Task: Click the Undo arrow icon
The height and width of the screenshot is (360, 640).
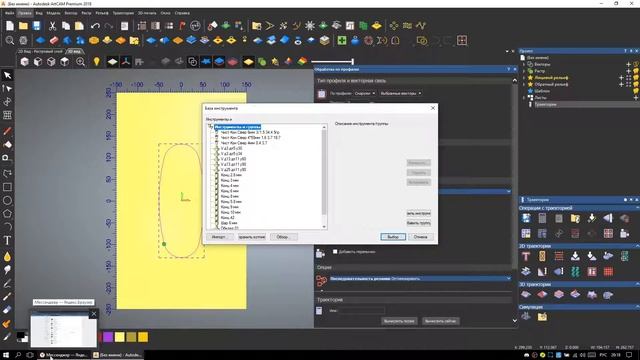Action: tap(95, 26)
